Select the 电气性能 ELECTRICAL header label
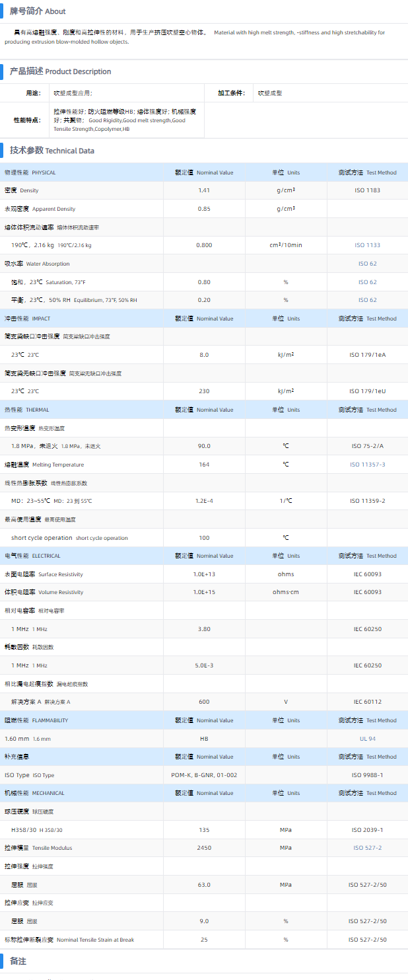This screenshot has height=980, width=408. click(32, 556)
